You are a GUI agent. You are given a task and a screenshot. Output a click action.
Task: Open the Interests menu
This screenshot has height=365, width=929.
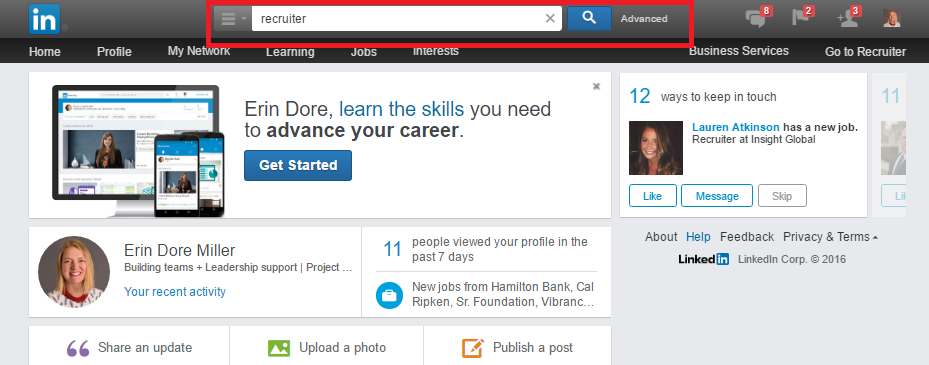(x=435, y=51)
